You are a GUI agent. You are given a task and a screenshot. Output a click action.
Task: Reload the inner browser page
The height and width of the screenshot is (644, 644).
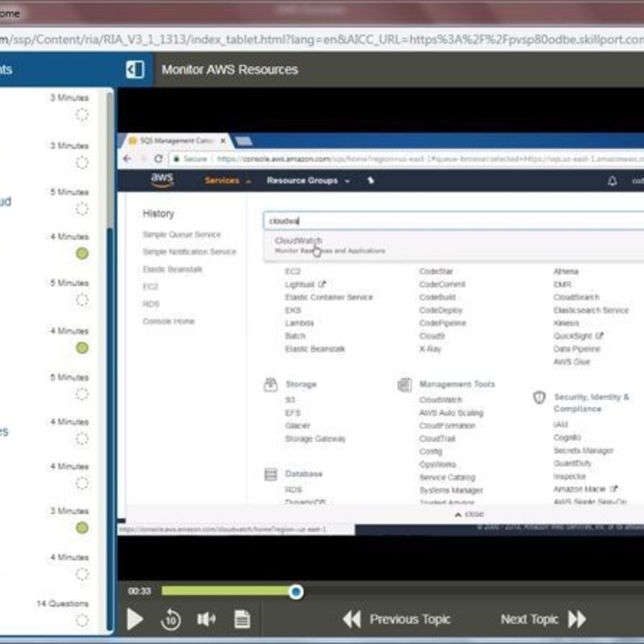click(x=158, y=159)
